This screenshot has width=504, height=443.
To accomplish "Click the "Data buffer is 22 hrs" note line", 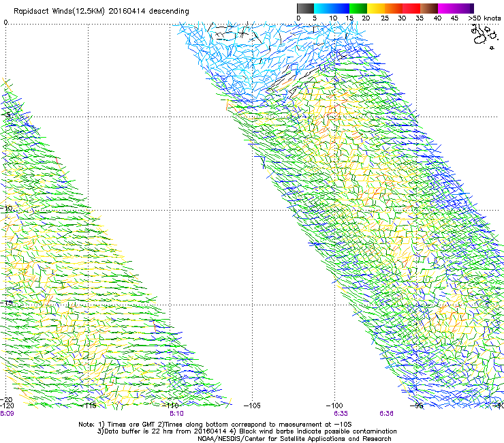I will click(x=247, y=431).
